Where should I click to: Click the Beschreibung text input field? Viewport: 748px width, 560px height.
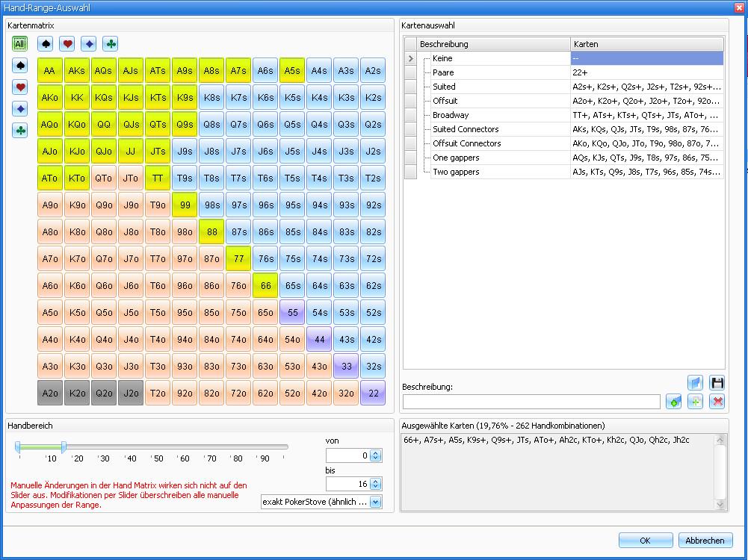coord(531,402)
